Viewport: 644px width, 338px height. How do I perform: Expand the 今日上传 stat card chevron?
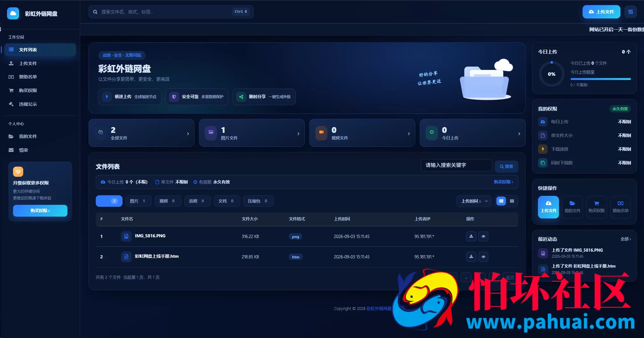click(x=519, y=134)
